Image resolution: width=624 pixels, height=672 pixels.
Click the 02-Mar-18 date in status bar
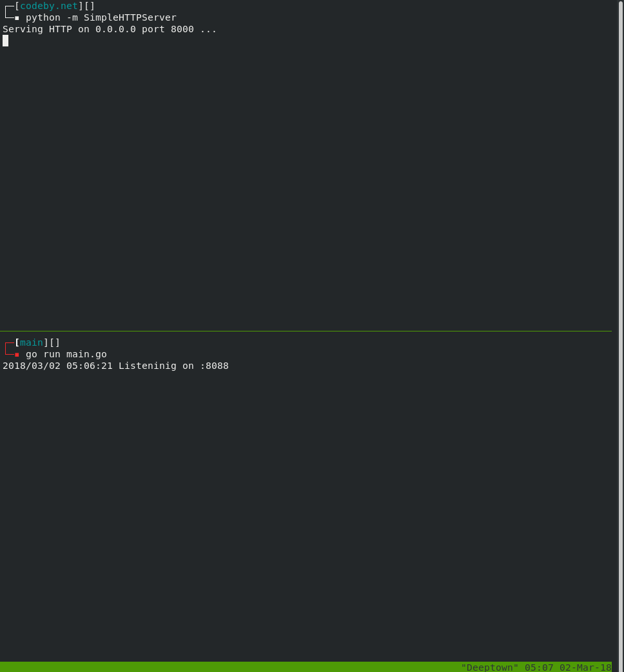585,667
